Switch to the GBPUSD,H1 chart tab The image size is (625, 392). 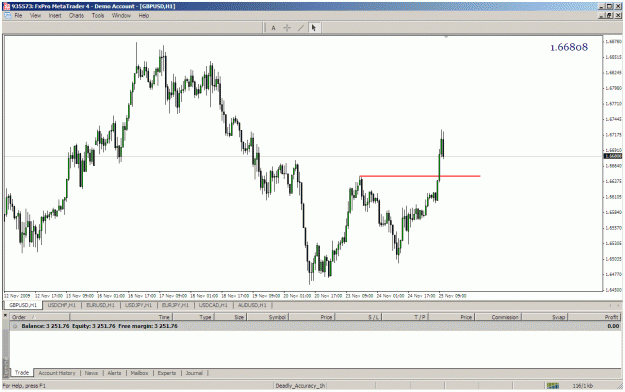click(x=23, y=305)
